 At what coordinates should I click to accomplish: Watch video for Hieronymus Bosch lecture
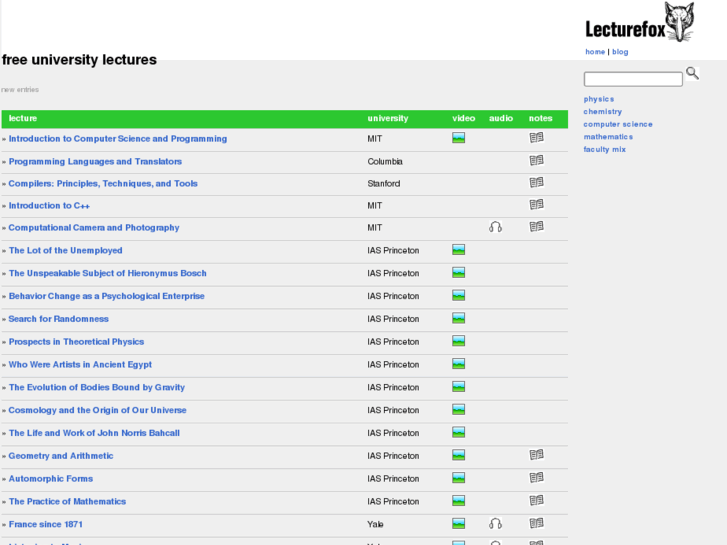point(458,272)
